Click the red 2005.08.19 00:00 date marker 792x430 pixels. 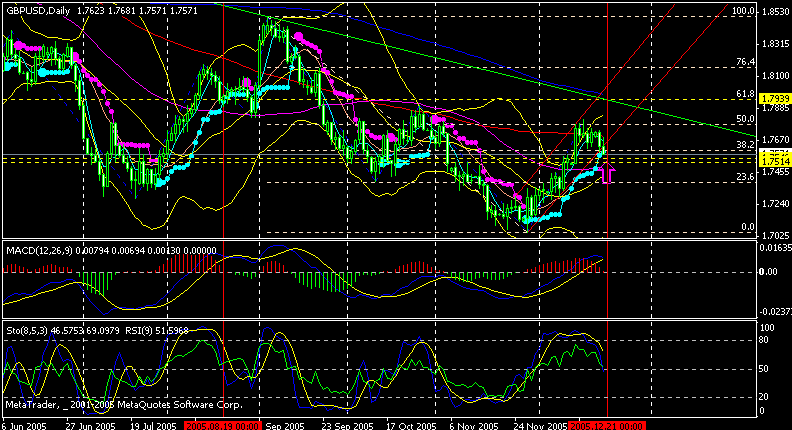[222, 426]
